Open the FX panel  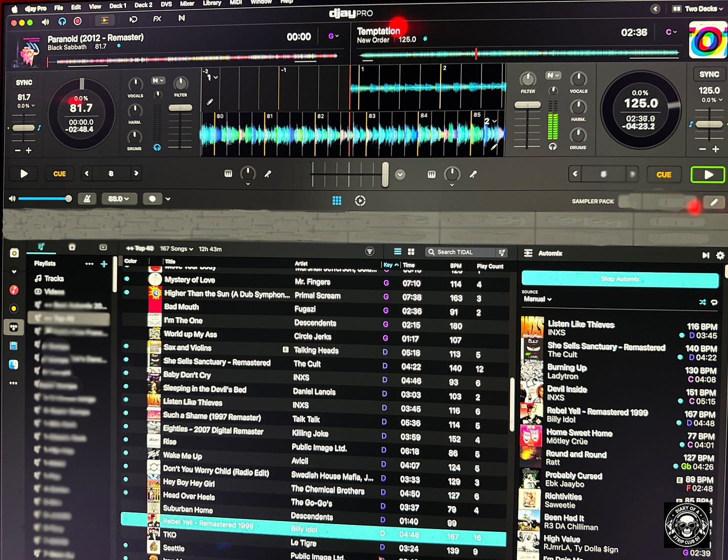[157, 19]
